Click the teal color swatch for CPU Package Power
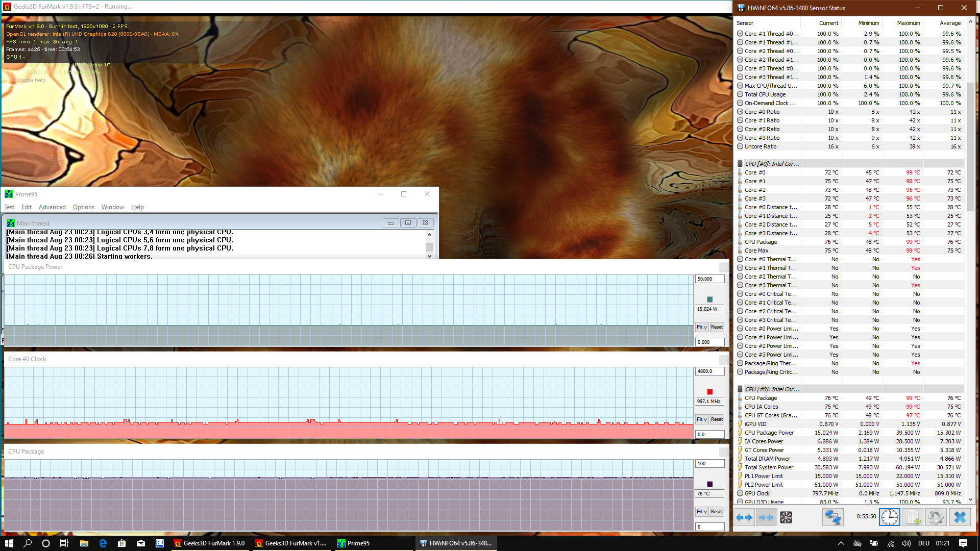This screenshot has height=551, width=980. click(x=709, y=299)
